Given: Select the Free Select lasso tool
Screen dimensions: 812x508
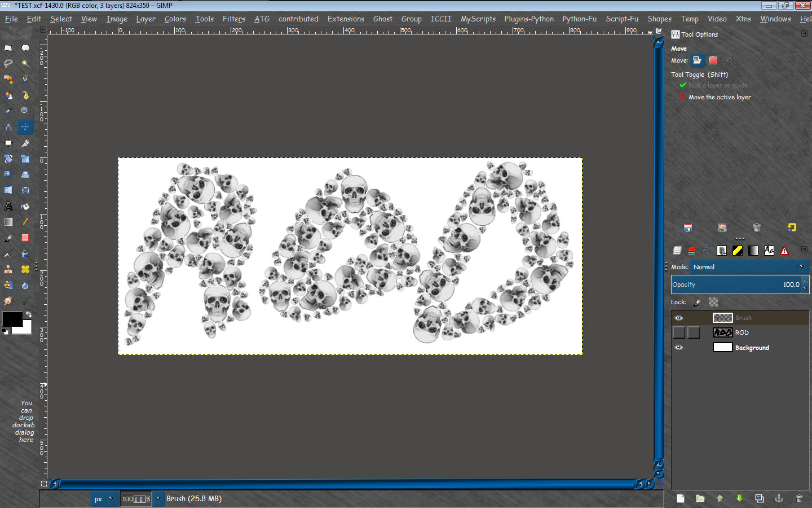Looking at the screenshot, I should click(8, 63).
